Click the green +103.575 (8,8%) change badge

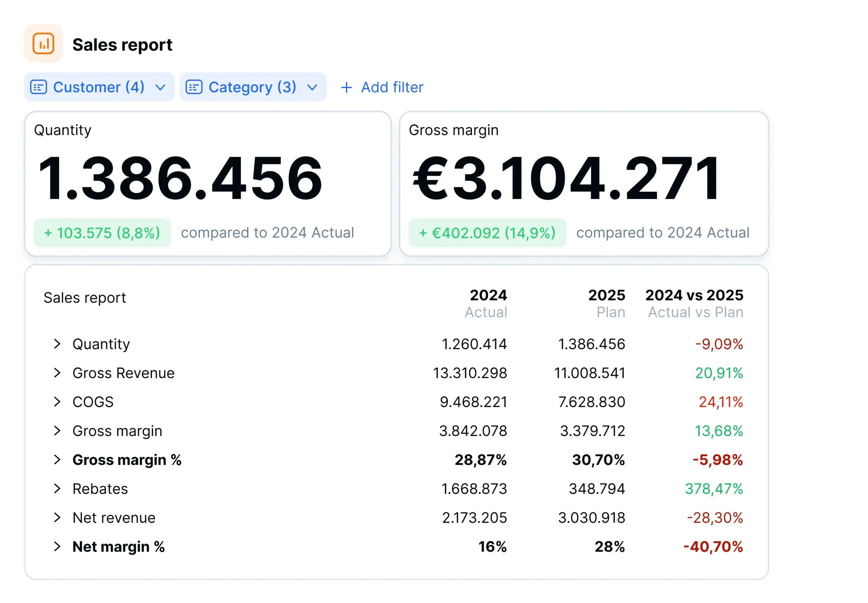(x=102, y=232)
